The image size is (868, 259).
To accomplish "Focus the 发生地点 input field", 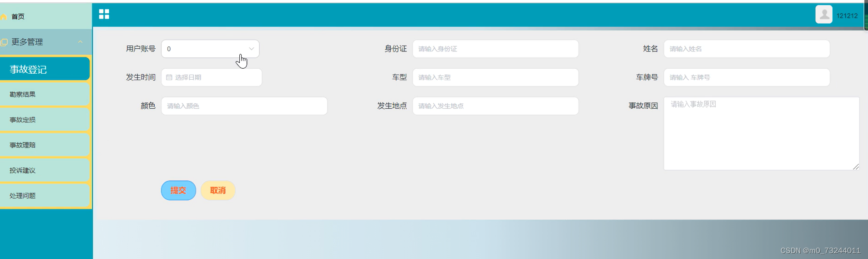I will click(495, 106).
